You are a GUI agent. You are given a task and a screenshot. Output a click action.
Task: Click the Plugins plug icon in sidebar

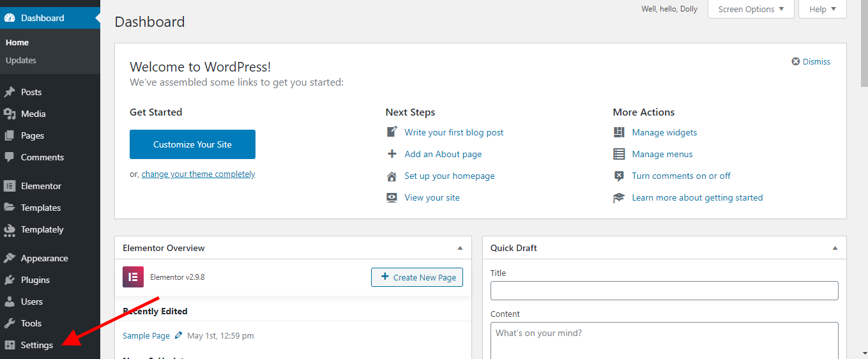(x=10, y=280)
